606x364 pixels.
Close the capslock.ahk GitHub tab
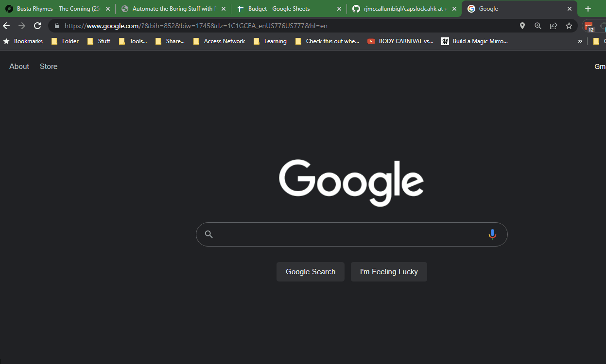pos(454,9)
